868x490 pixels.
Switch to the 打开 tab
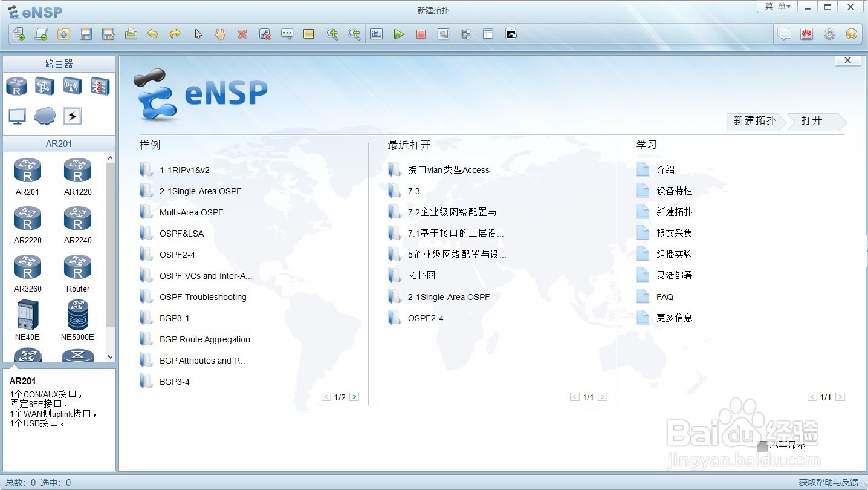tap(813, 122)
